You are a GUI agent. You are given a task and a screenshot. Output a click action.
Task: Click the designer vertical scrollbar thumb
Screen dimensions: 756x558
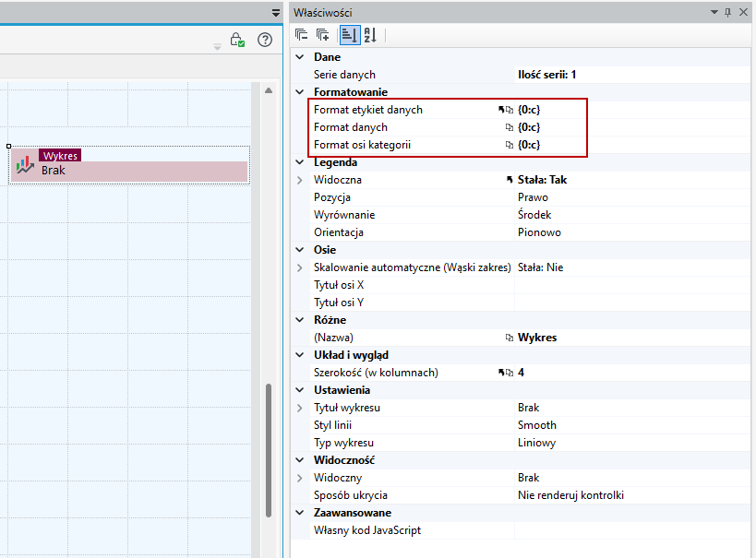pyautogui.click(x=269, y=450)
